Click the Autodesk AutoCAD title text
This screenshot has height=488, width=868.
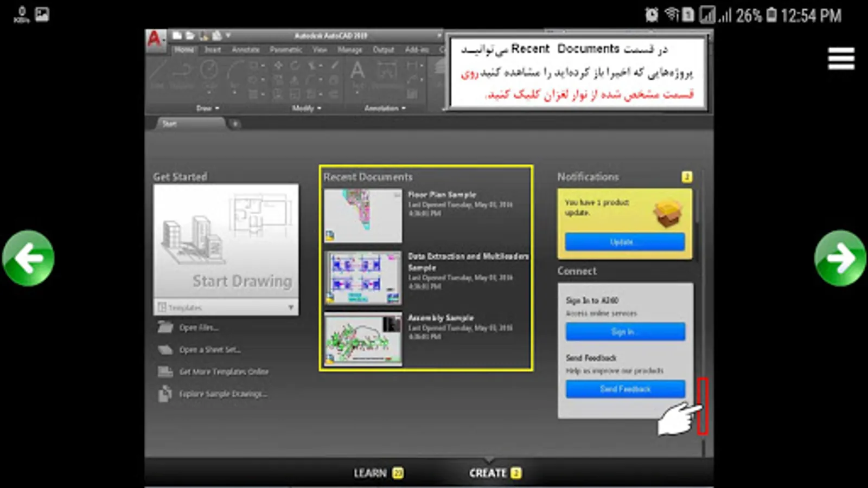point(331,36)
